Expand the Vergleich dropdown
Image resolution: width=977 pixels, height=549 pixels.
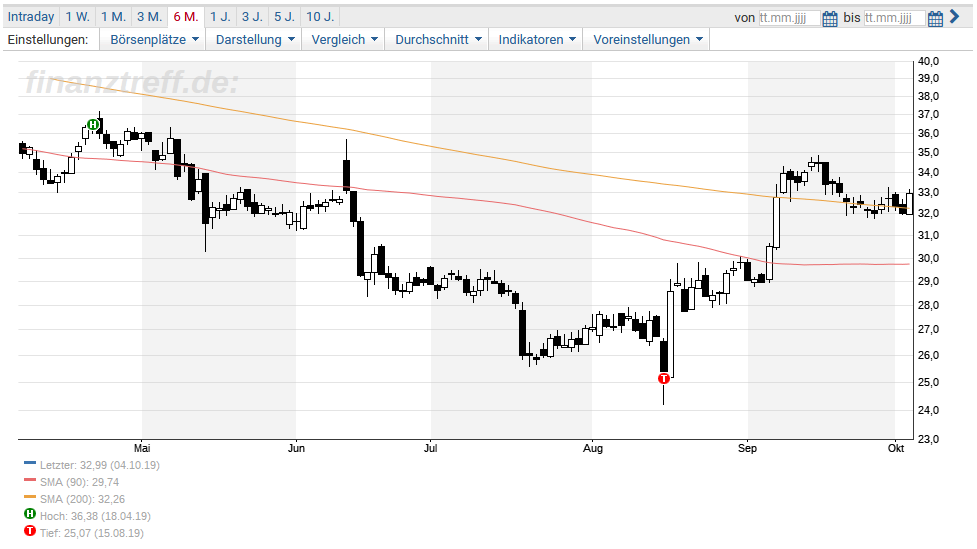[x=344, y=39]
